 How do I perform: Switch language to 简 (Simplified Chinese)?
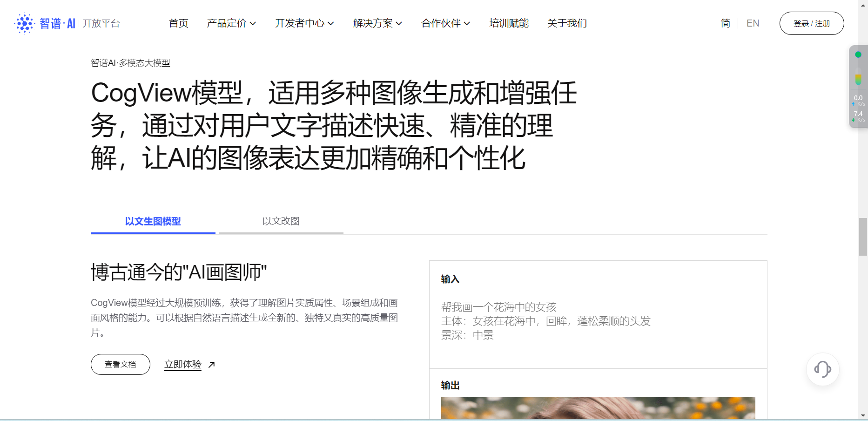pos(726,23)
